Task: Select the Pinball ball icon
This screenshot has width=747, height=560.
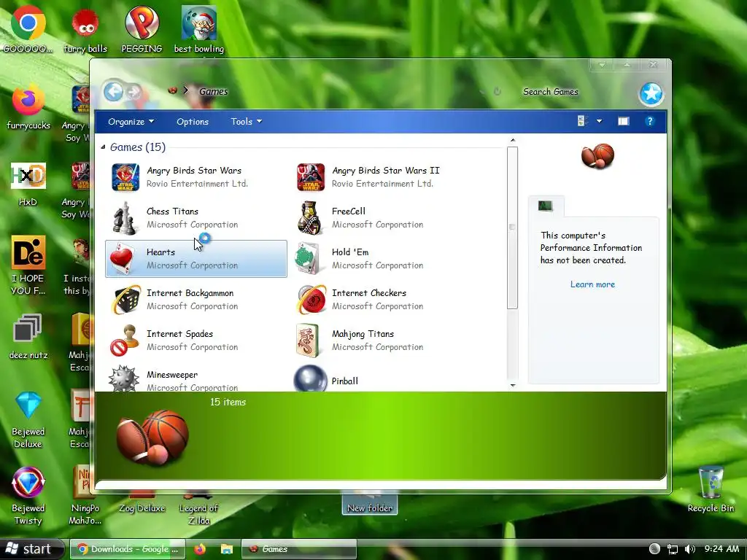Action: (310, 379)
